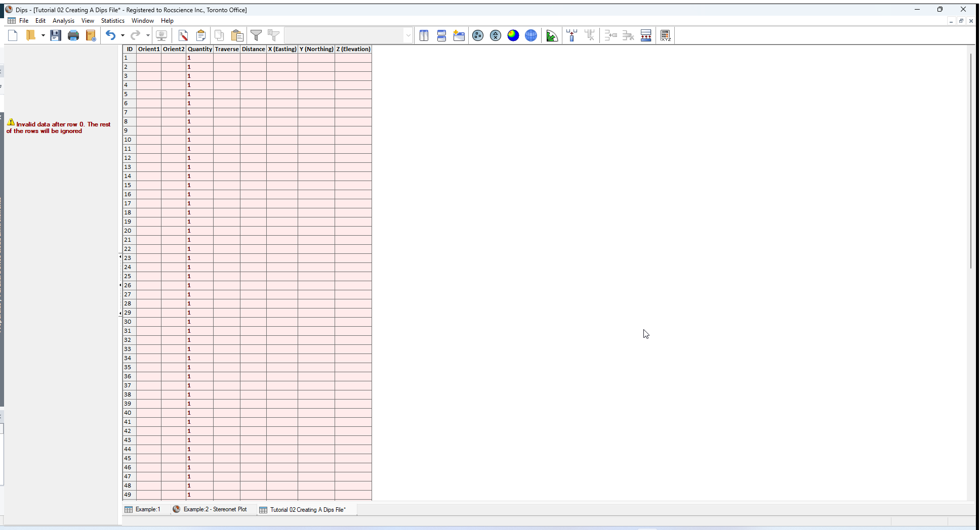This screenshot has height=530, width=980.
Task: Print the current document
Action: click(x=73, y=35)
